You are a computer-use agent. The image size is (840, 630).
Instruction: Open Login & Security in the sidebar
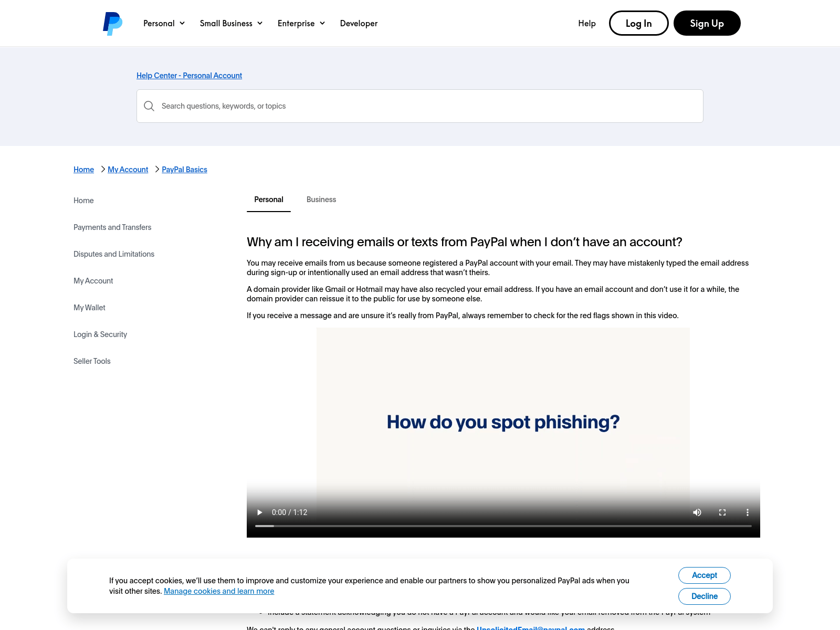[100, 334]
